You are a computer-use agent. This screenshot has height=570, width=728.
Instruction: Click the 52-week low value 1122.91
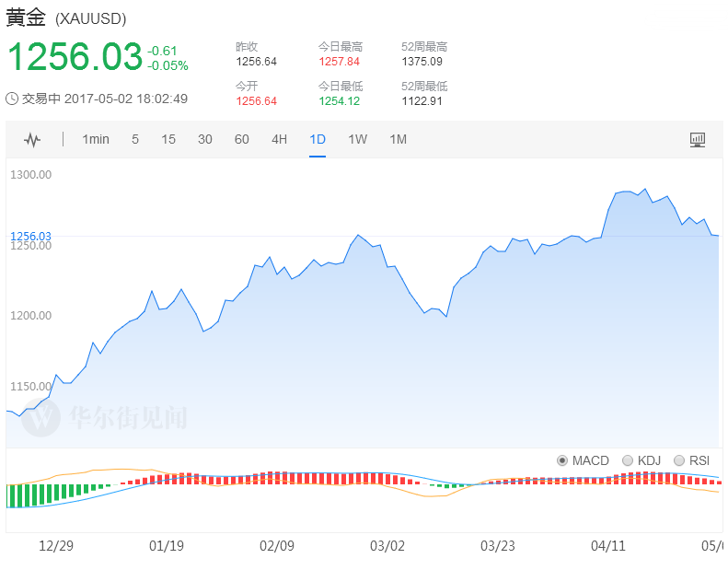422,100
